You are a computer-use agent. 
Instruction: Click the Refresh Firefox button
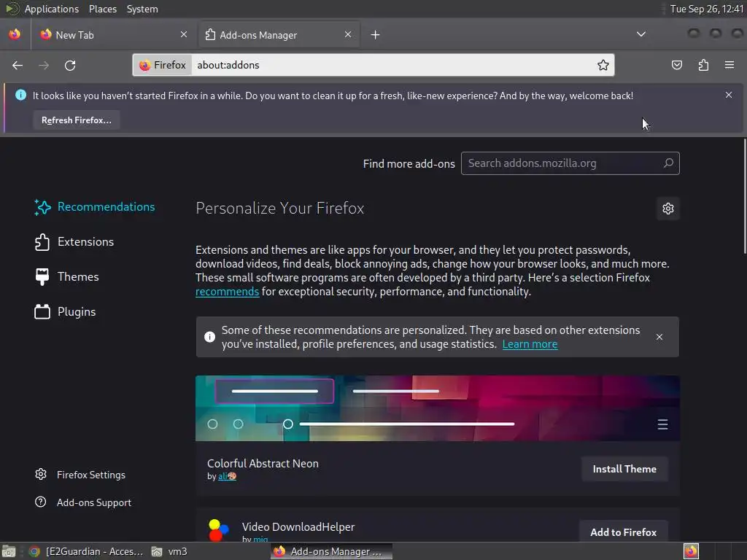(76, 120)
